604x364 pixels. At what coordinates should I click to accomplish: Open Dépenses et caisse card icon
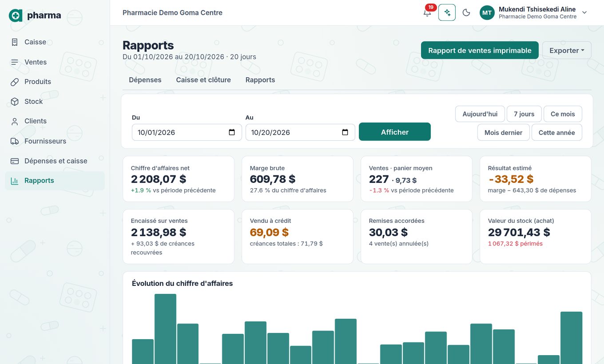point(15,161)
